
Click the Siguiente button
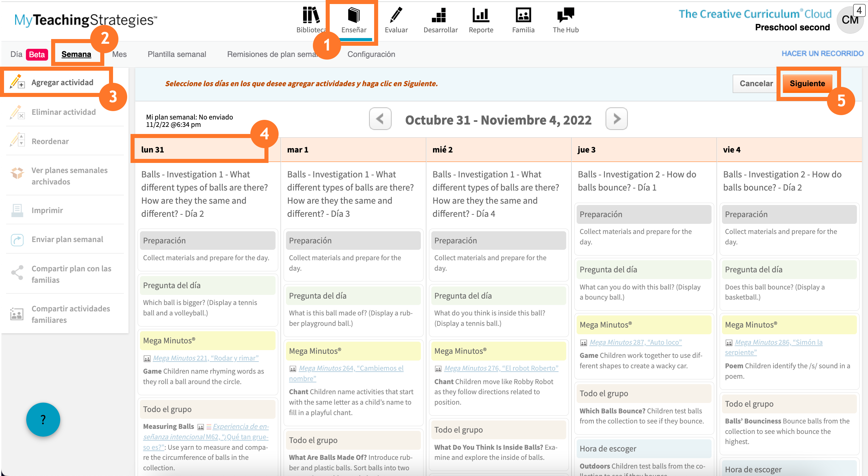coord(807,83)
